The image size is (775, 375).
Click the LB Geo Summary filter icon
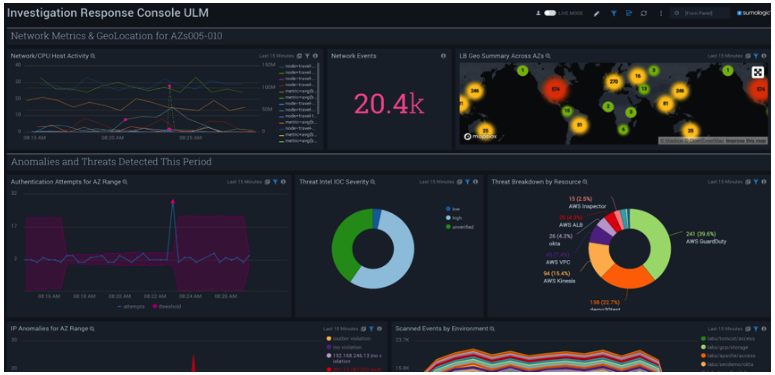(756, 56)
